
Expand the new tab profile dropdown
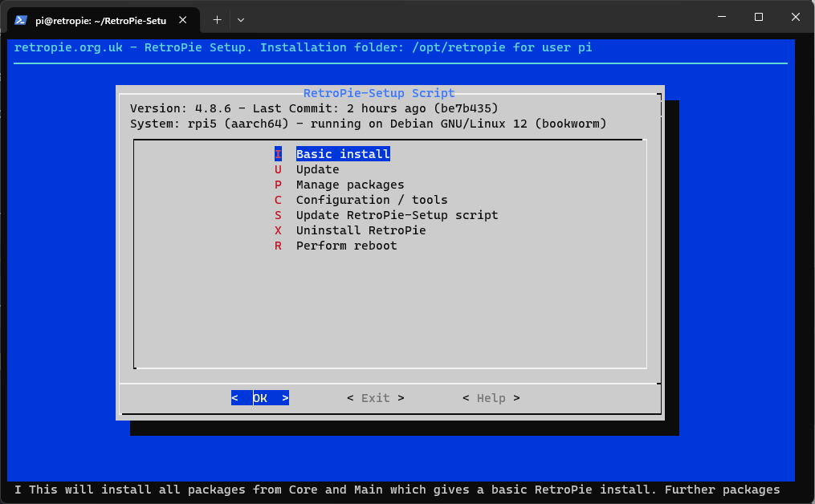[241, 19]
